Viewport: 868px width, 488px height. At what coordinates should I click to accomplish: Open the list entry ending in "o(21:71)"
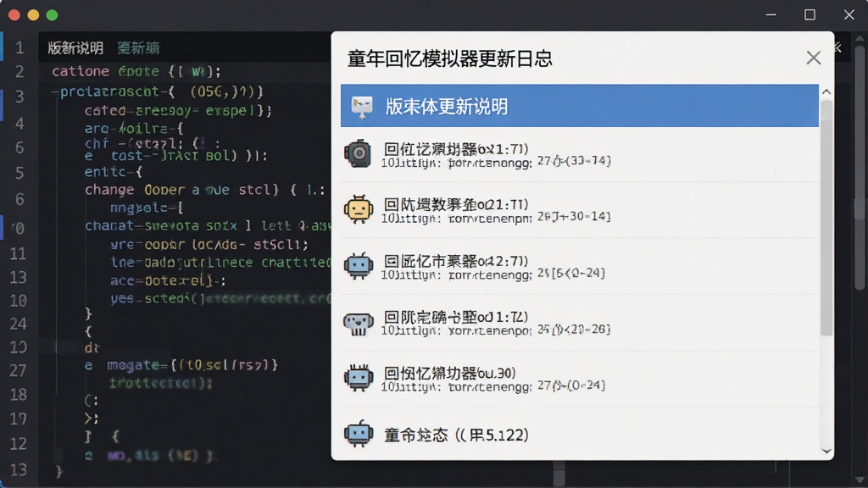(580, 210)
